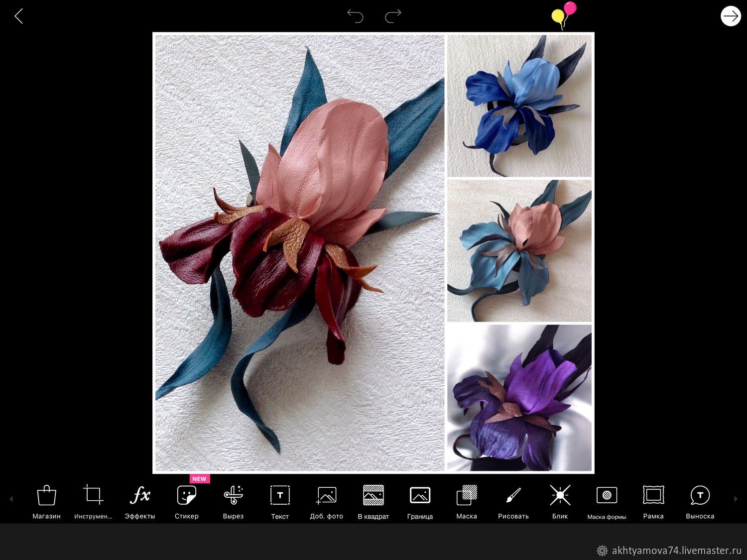The image size is (747, 560).
Task: Undo the last edit
Action: [355, 16]
